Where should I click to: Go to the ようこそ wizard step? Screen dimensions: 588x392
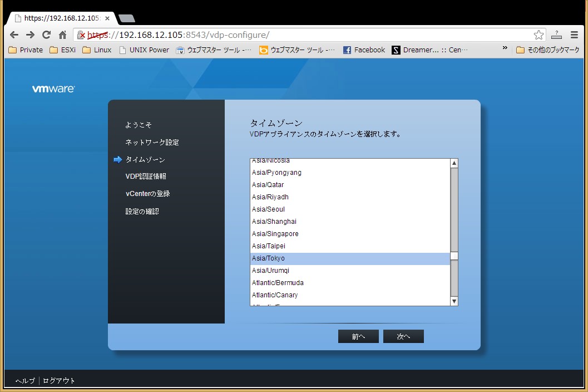[x=139, y=125]
